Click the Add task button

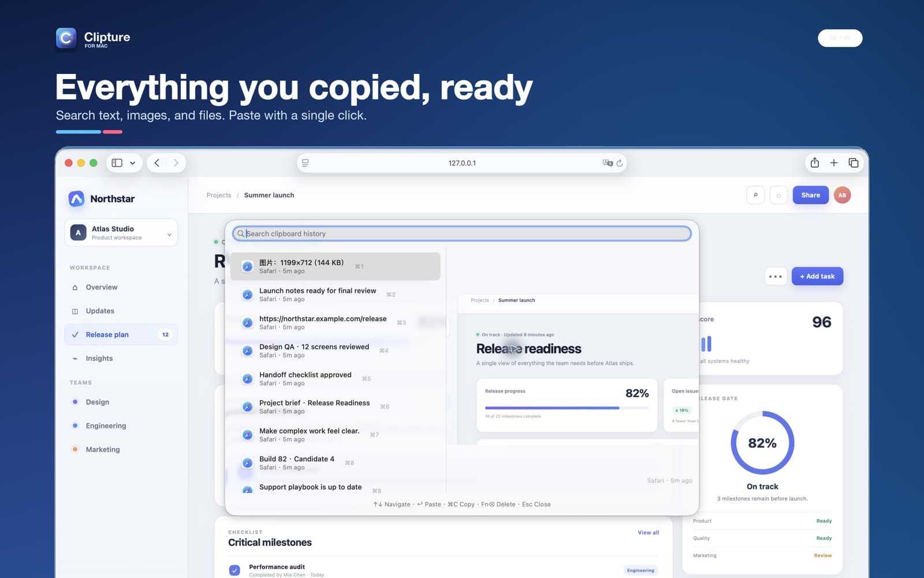817,276
